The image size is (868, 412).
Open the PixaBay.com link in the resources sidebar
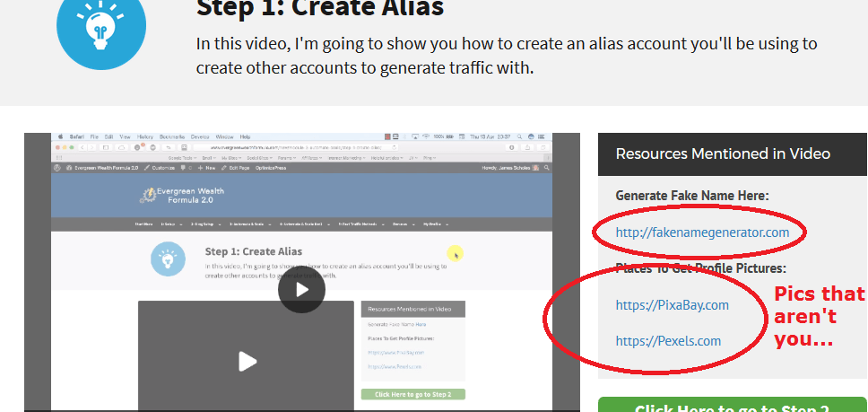click(x=672, y=305)
